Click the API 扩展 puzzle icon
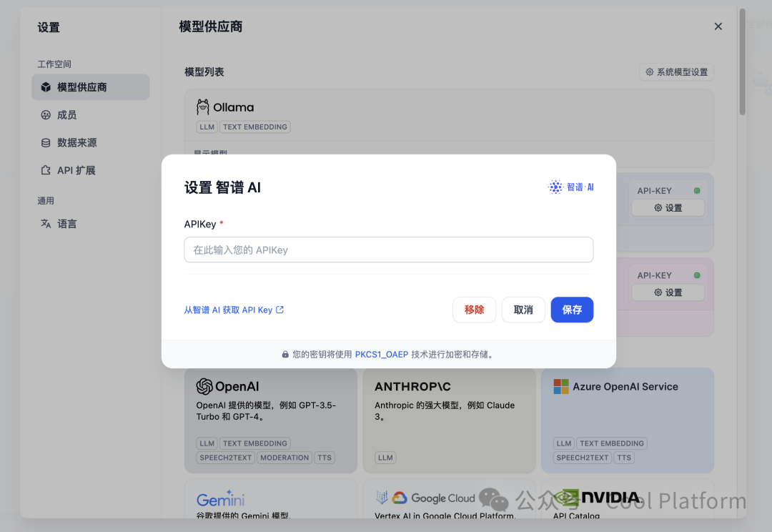 [46, 171]
